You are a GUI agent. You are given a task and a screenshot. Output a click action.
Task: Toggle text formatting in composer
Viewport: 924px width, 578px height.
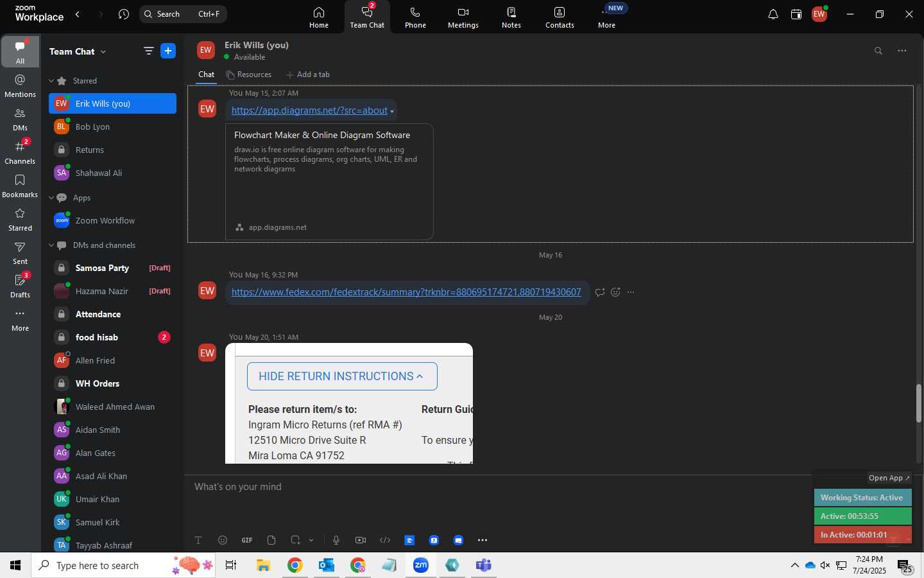coord(198,540)
